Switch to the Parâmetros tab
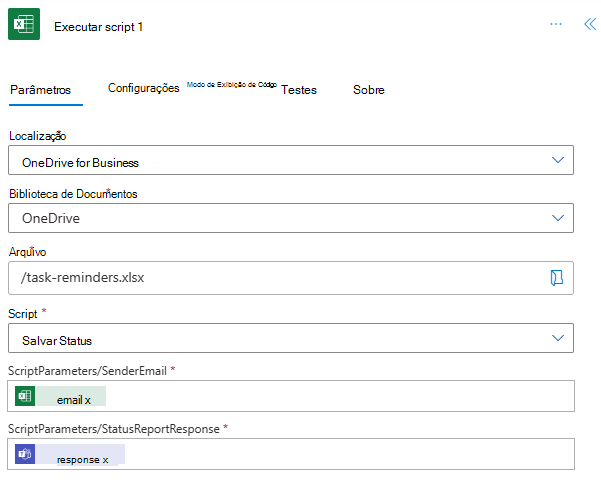Image resolution: width=601 pixels, height=480 pixels. (x=40, y=90)
